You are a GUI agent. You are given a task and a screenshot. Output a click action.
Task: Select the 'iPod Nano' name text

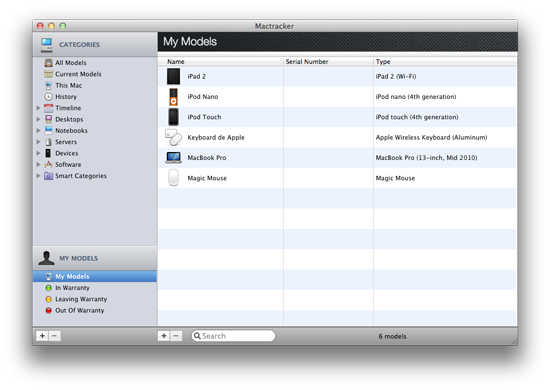(203, 97)
